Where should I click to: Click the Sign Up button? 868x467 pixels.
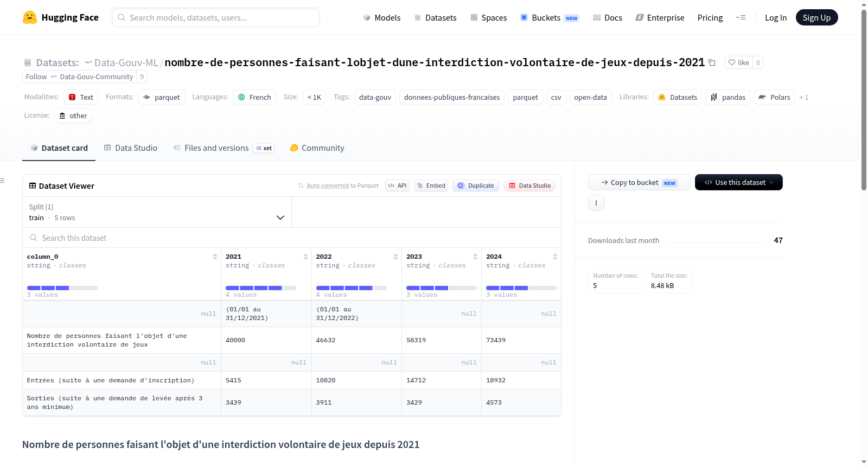816,17
